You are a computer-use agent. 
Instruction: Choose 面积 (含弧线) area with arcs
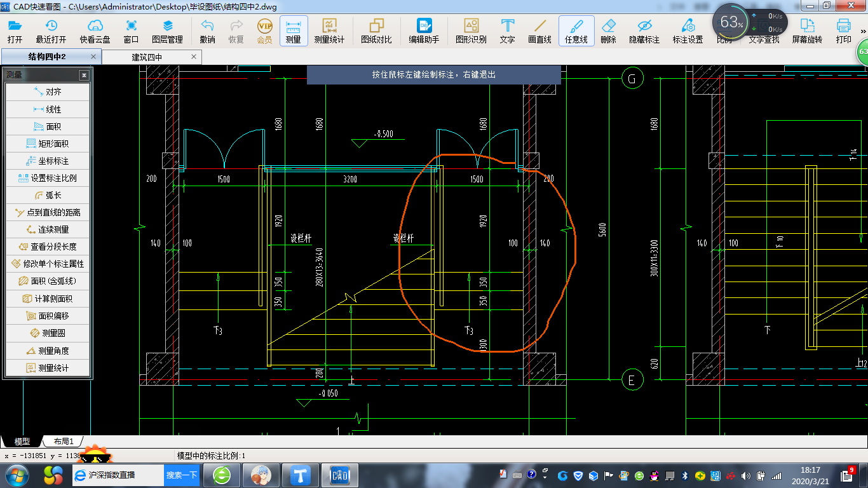point(48,281)
